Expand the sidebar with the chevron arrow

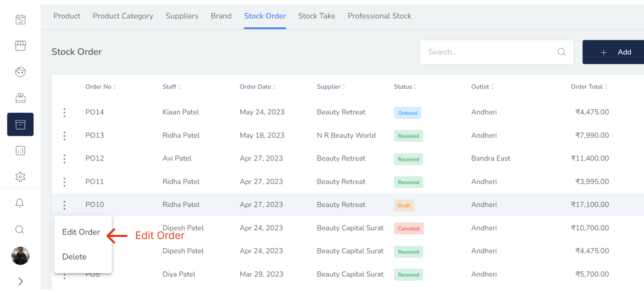point(21,281)
